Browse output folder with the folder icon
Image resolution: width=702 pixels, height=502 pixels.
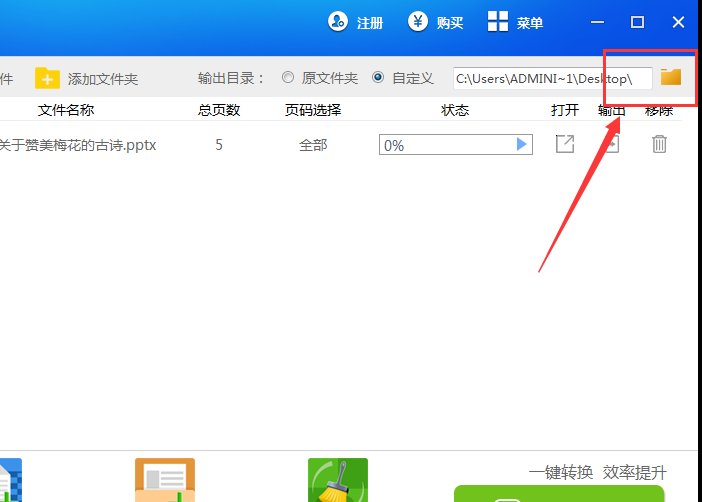[x=671, y=77]
